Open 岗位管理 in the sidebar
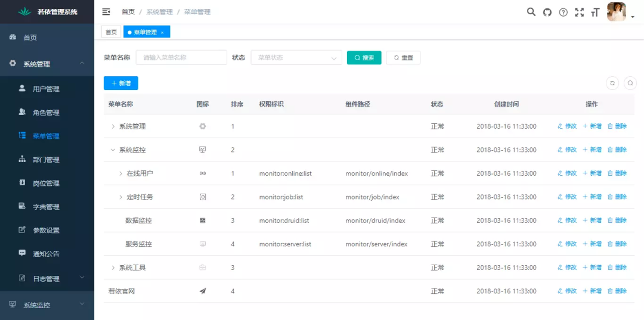This screenshot has height=320, width=644. (47, 183)
